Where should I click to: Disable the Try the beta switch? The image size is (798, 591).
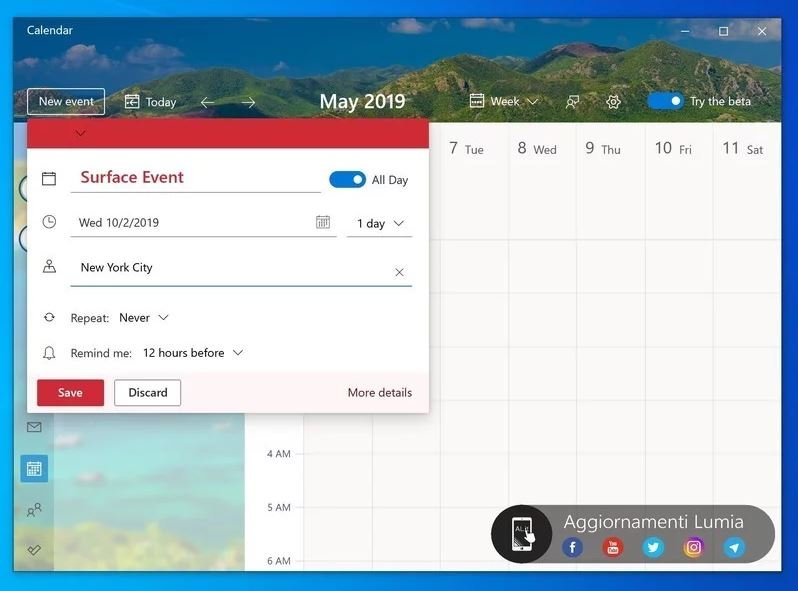click(665, 101)
